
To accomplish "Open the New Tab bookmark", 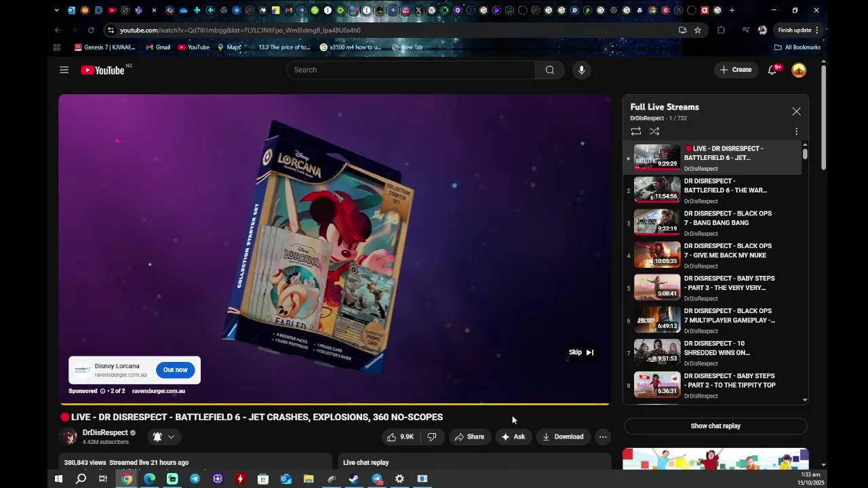I will coord(406,47).
